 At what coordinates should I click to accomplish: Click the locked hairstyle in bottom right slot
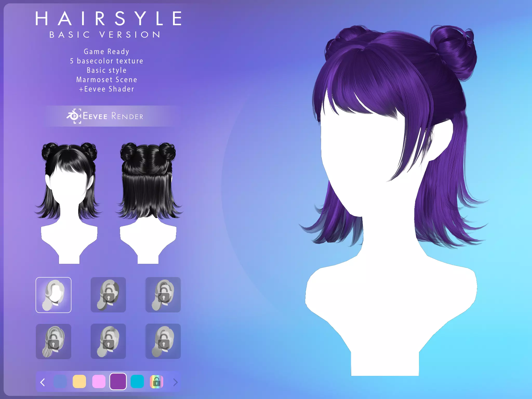[163, 341]
